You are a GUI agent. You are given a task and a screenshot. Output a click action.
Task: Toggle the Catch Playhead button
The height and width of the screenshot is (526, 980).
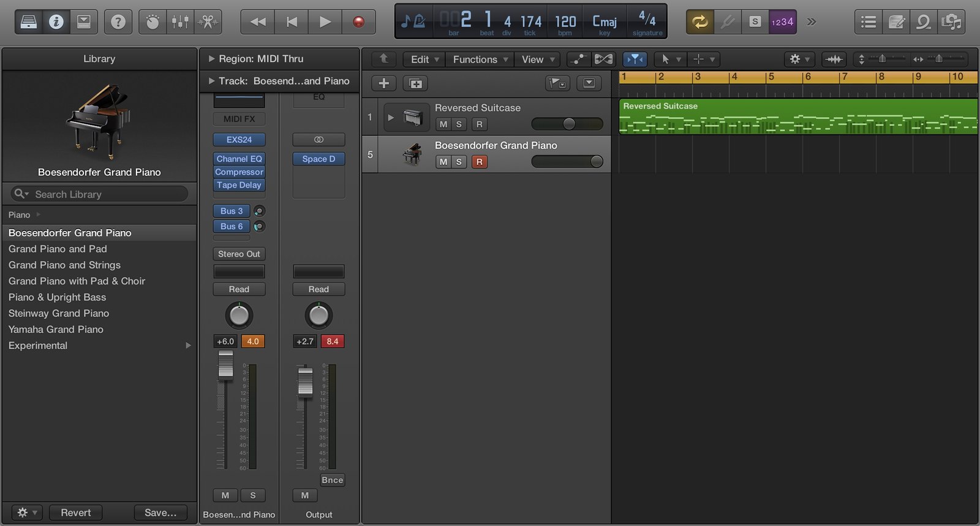pyautogui.click(x=635, y=59)
